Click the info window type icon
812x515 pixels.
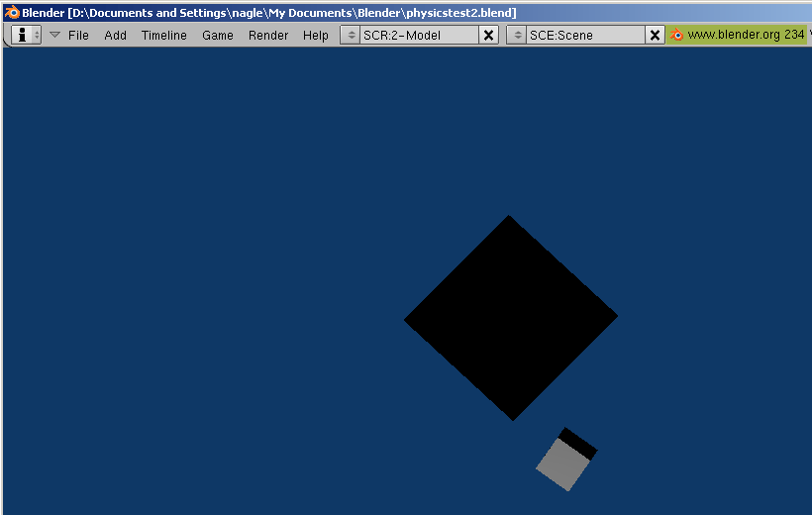(26, 35)
